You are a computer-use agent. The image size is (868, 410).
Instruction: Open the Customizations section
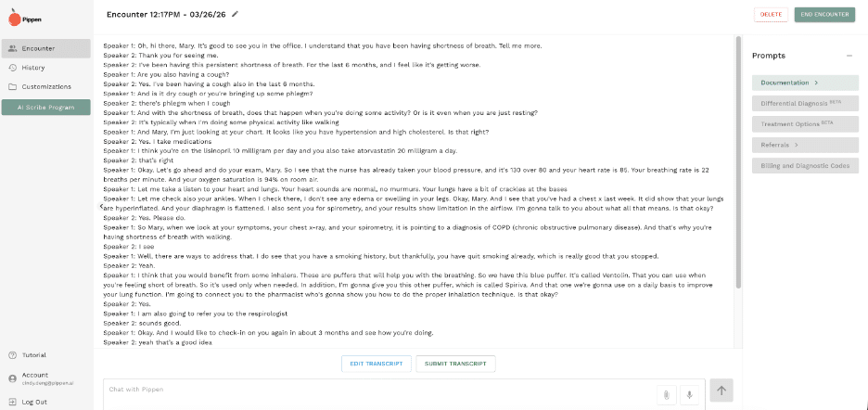tap(46, 86)
